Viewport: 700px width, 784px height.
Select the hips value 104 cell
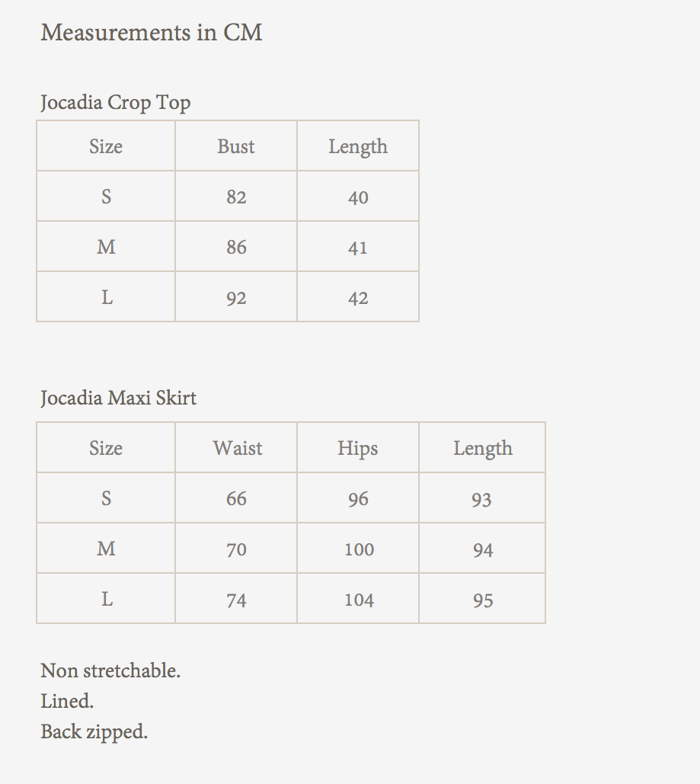click(359, 600)
